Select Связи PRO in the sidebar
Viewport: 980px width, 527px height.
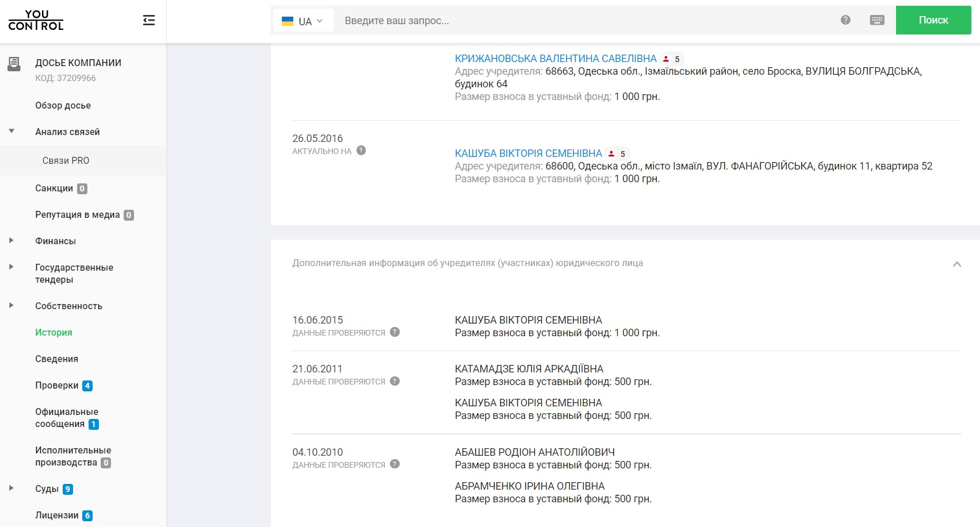66,160
